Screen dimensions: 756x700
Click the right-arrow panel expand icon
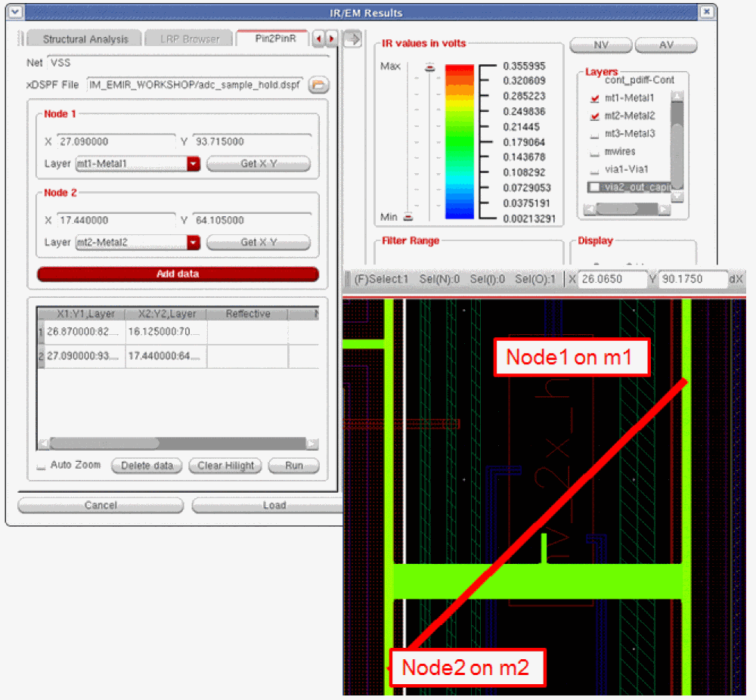352,39
